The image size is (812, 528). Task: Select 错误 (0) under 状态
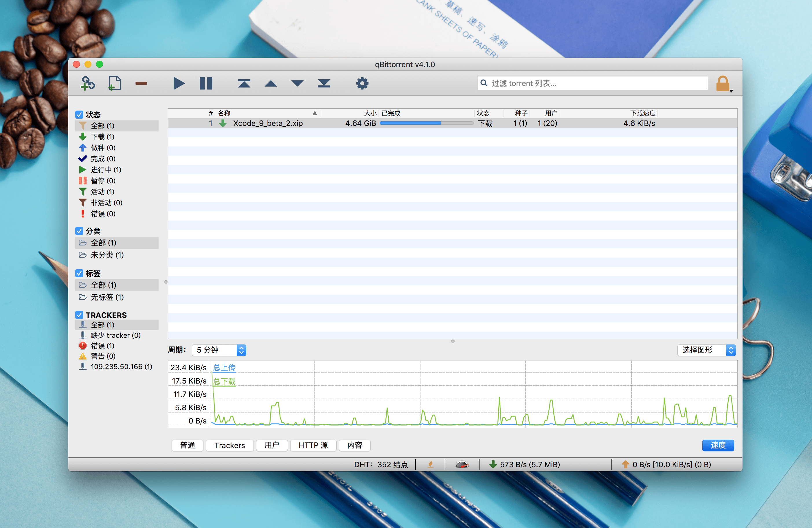117,213
